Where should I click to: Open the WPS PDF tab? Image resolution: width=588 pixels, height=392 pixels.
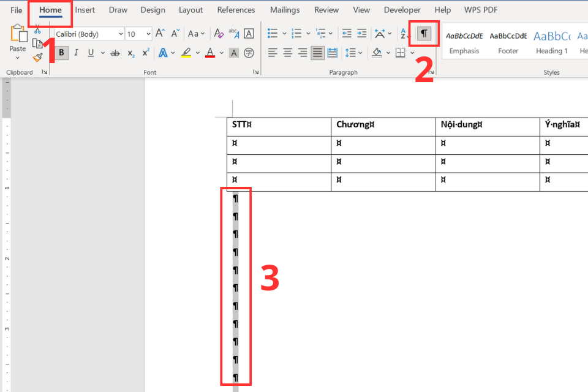click(x=481, y=10)
